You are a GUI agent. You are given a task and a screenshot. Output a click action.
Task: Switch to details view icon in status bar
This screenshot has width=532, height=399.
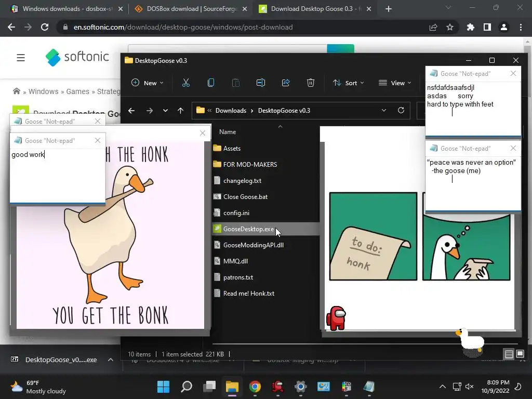[509, 354]
